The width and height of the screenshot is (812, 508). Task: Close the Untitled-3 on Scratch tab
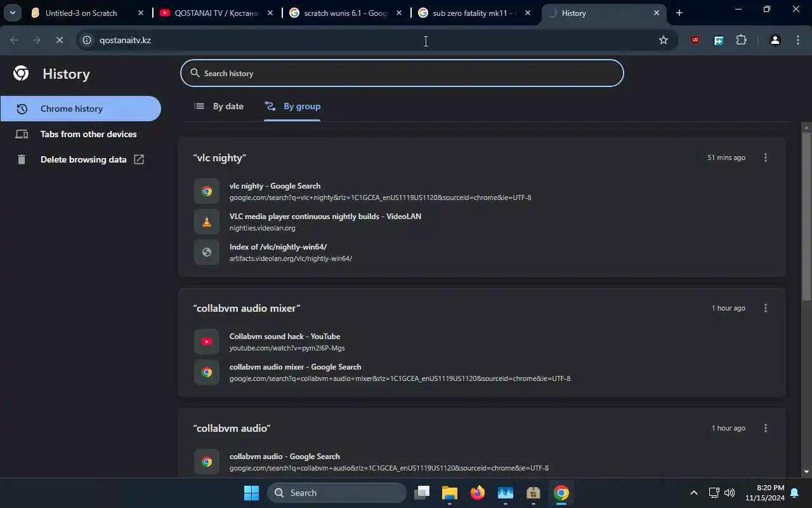click(x=141, y=13)
